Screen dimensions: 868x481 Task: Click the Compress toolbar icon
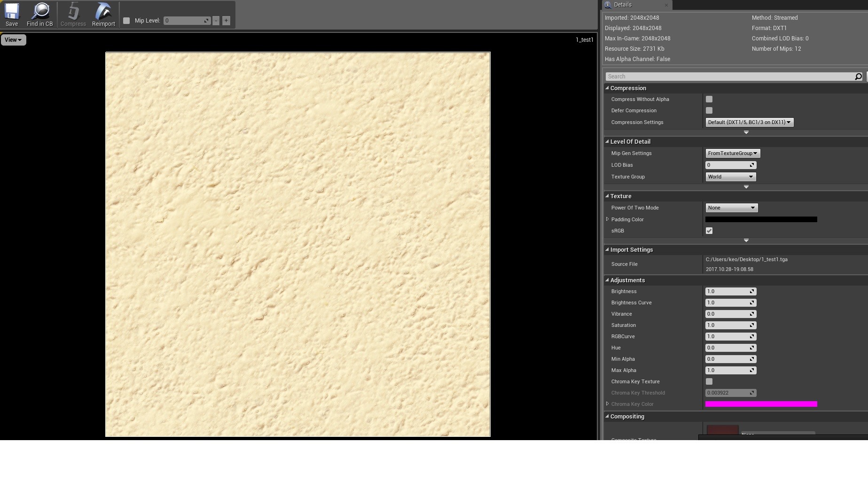73,15
